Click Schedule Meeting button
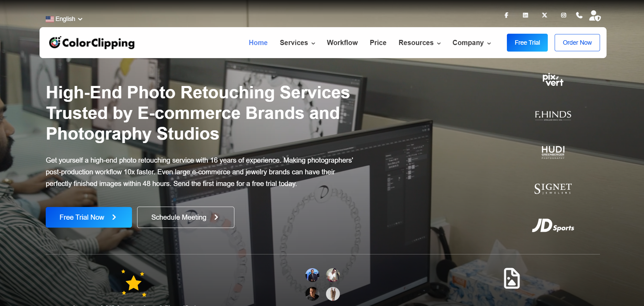Viewport: 644px width, 306px height. [186, 217]
